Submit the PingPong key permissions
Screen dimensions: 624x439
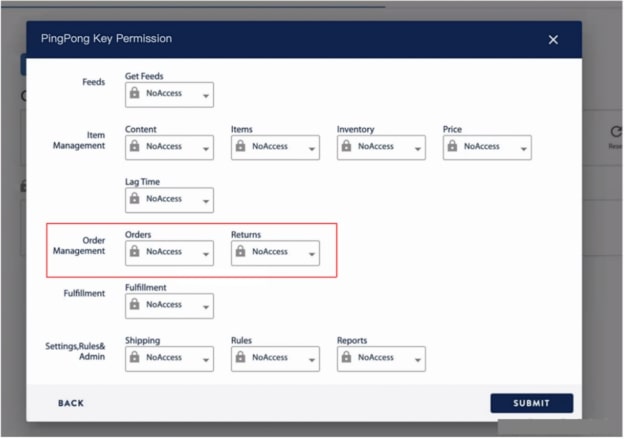coord(531,403)
